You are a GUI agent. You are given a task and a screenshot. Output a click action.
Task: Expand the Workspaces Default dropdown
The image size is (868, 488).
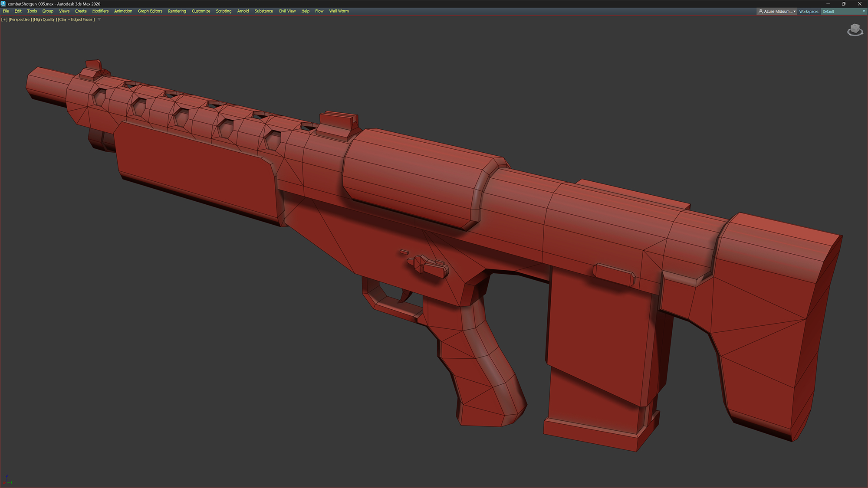coord(843,11)
